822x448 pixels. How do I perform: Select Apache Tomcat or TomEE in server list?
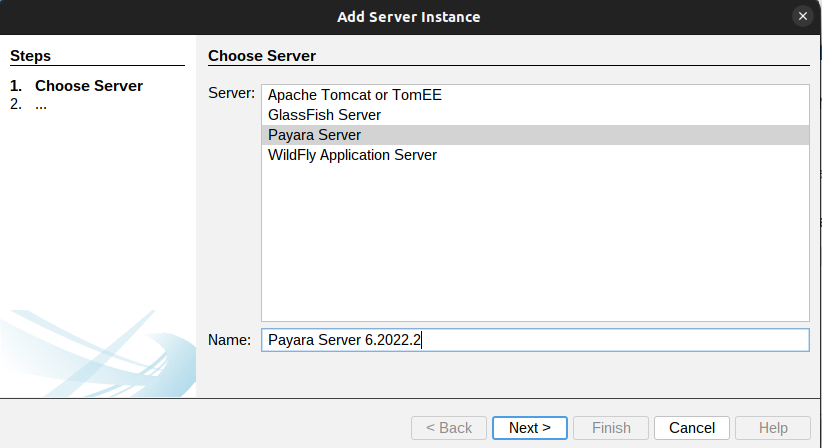tap(354, 96)
